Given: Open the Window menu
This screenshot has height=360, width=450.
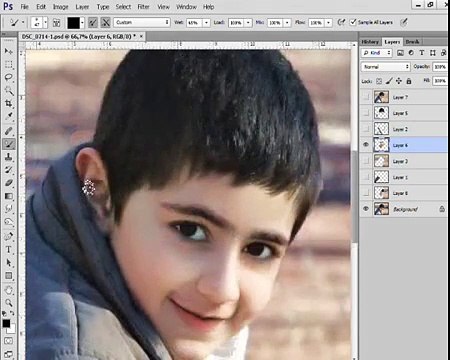Looking at the screenshot, I should coord(186,7).
